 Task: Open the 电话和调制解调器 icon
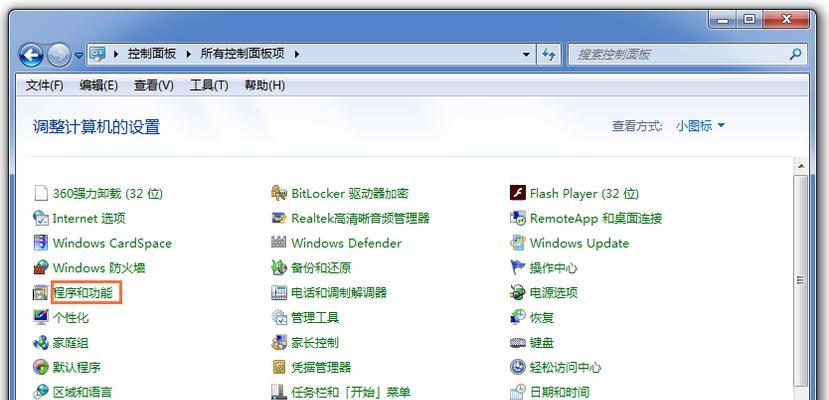[279, 293]
